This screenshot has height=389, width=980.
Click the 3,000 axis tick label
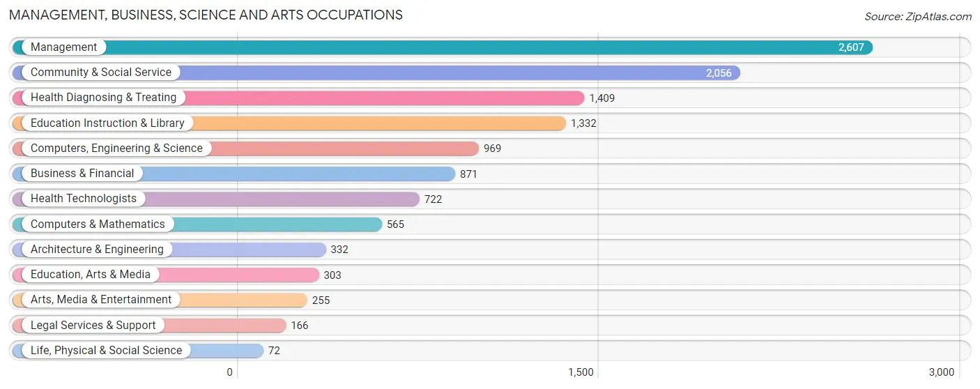[x=941, y=372]
